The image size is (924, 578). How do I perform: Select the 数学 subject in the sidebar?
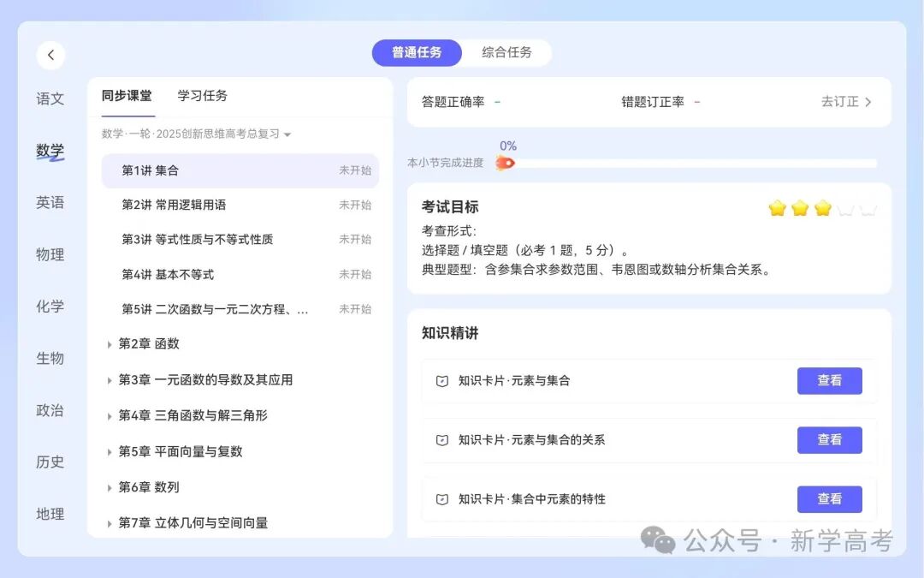pos(50,150)
